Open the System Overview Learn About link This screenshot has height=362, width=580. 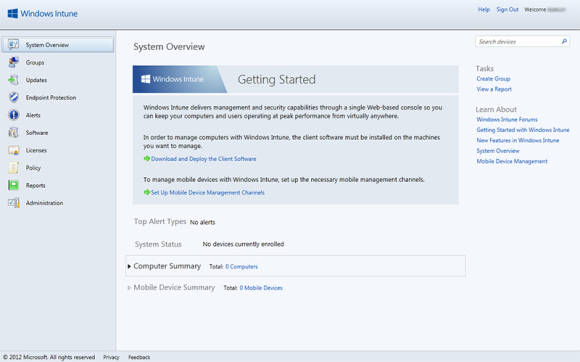point(498,151)
